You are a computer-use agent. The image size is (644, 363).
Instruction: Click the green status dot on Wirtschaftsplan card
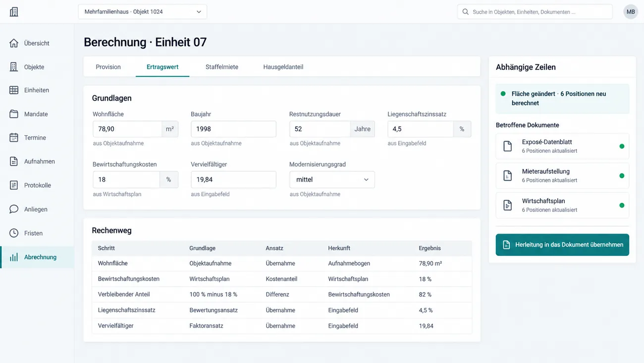pos(622,205)
